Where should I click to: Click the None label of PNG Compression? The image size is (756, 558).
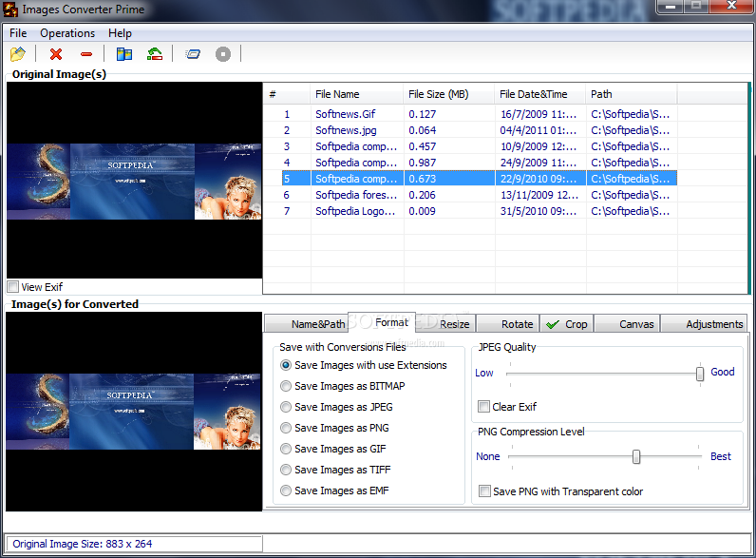click(x=488, y=456)
